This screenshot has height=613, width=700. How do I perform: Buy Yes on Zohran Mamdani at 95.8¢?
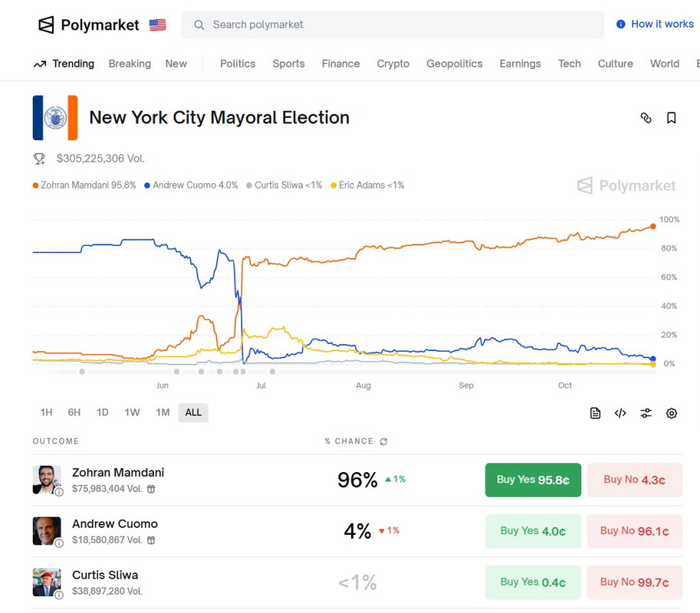[x=533, y=480]
